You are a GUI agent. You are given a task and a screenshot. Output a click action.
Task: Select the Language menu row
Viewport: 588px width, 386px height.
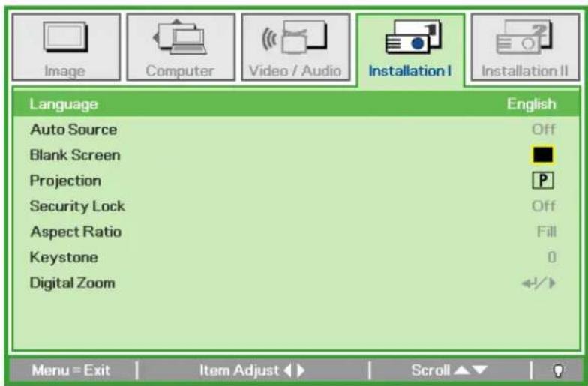point(296,103)
